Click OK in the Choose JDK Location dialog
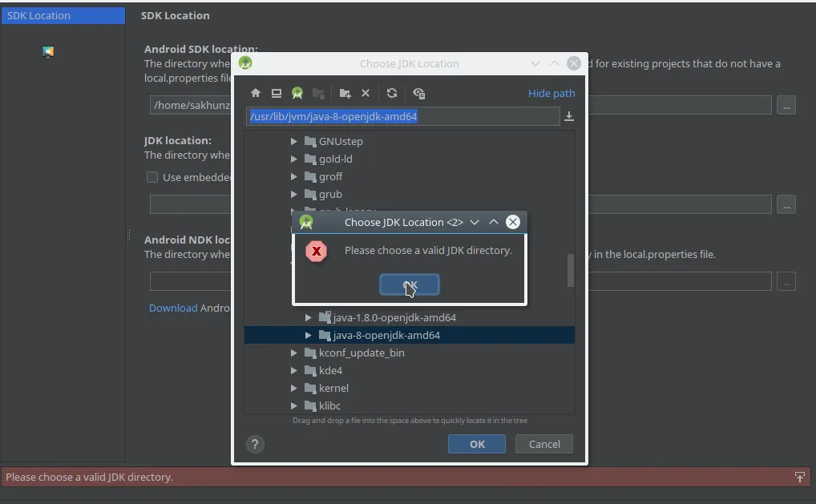The height and width of the screenshot is (504, 816). (x=477, y=444)
